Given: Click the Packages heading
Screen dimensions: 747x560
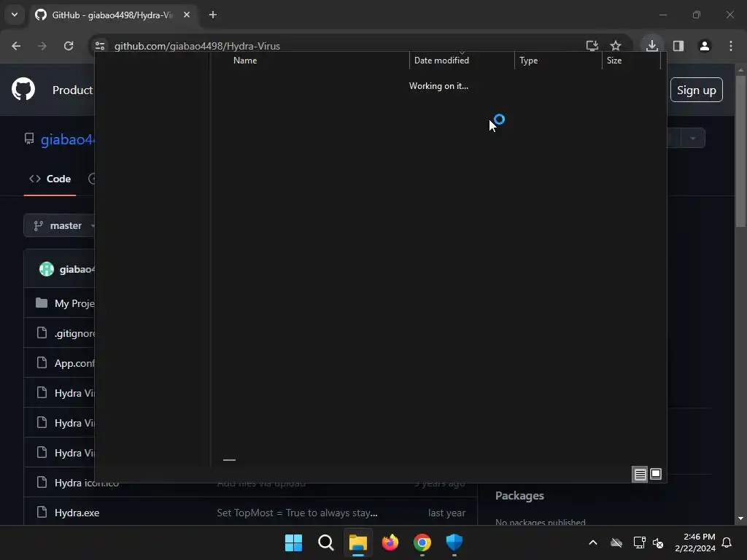Looking at the screenshot, I should click(519, 496).
